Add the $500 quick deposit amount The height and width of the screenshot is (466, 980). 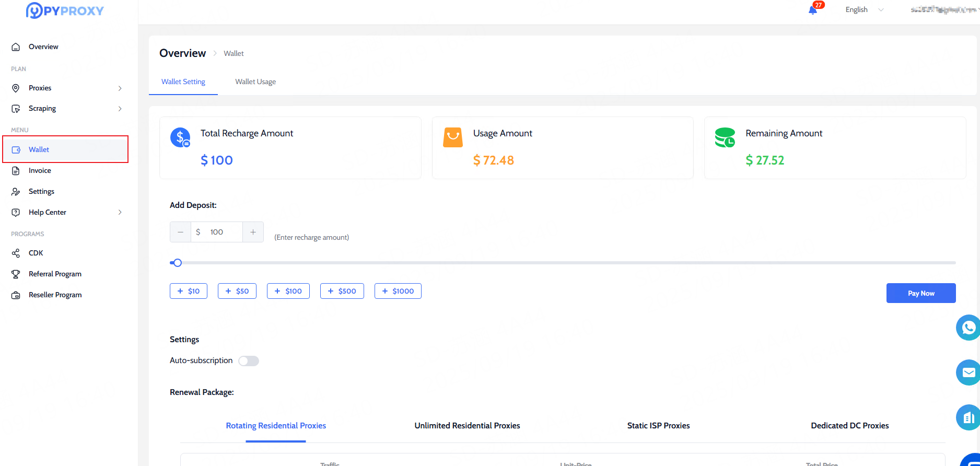point(342,291)
